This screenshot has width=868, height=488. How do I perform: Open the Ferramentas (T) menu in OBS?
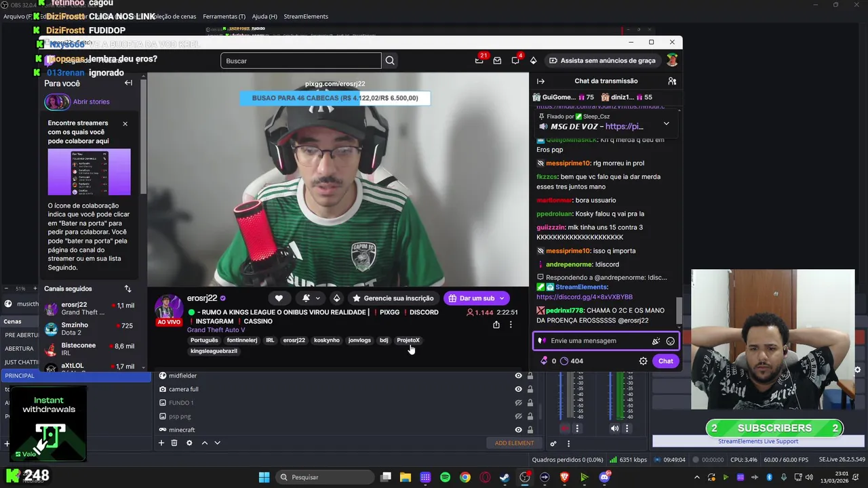(x=224, y=16)
